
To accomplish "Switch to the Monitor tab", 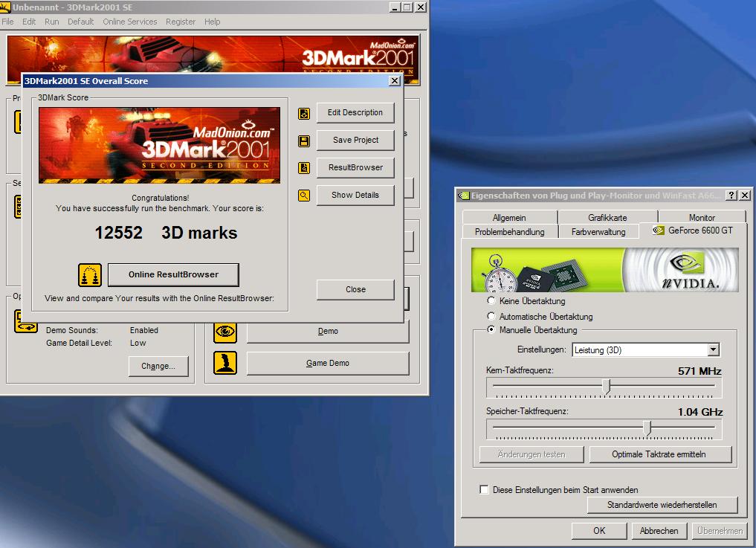I will [702, 218].
